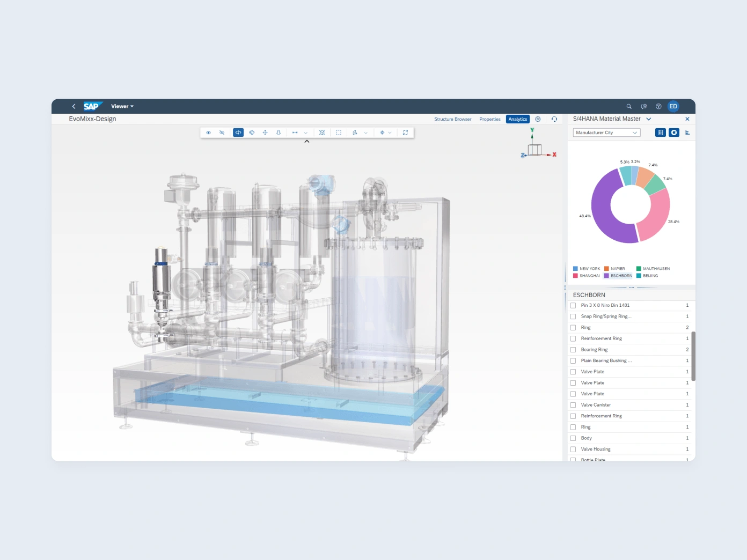
Task: Click the panel splitter handle below legend
Action: click(632, 288)
